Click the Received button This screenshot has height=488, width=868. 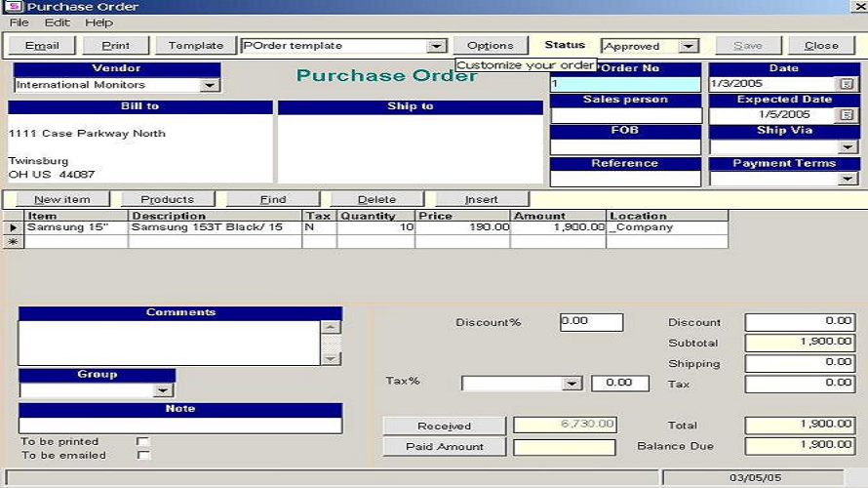point(445,426)
